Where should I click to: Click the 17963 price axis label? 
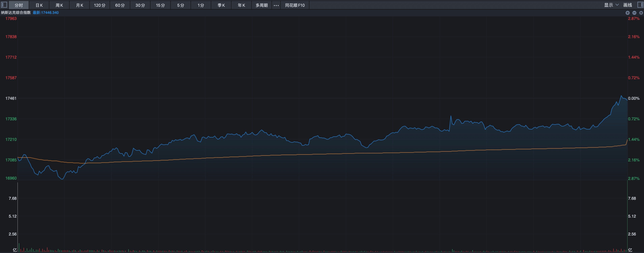11,19
